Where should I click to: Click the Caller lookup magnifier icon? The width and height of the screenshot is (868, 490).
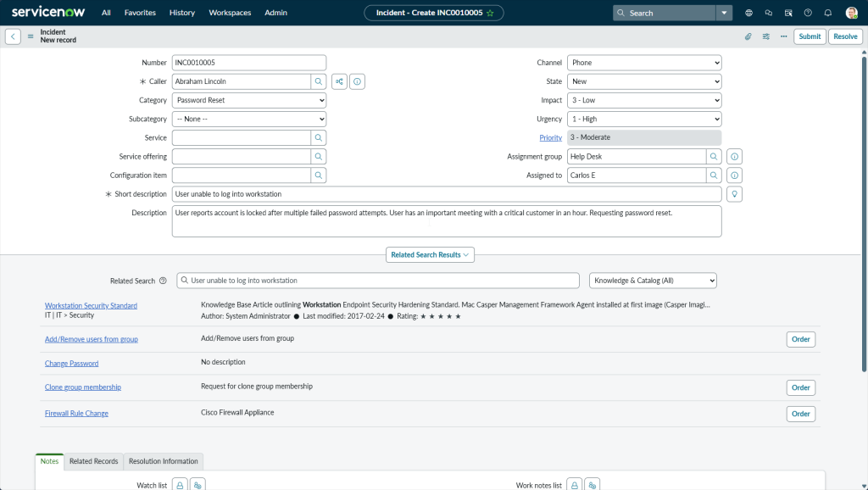pos(319,81)
